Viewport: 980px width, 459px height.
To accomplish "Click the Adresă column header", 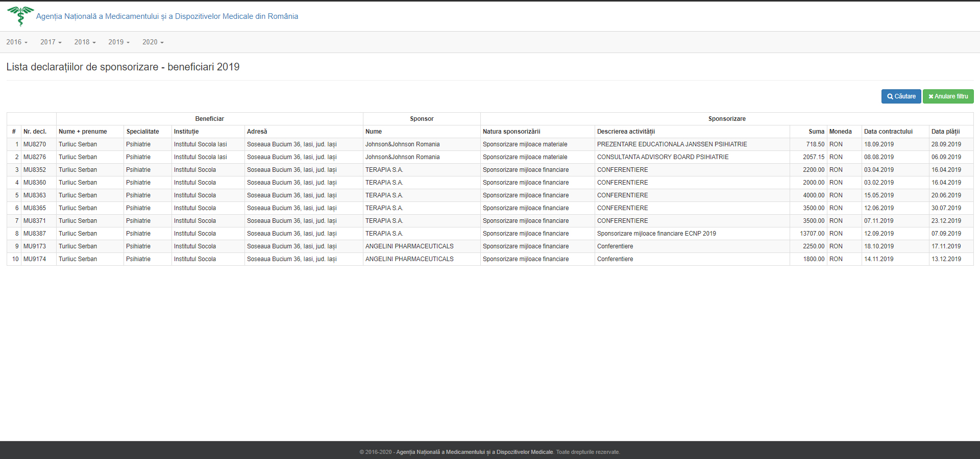I will point(257,132).
